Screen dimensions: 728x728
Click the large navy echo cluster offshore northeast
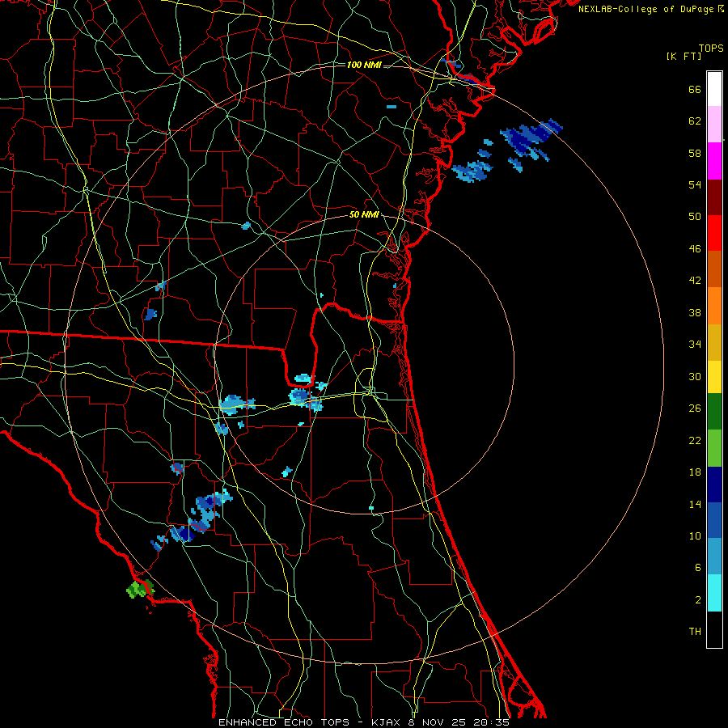(x=531, y=140)
